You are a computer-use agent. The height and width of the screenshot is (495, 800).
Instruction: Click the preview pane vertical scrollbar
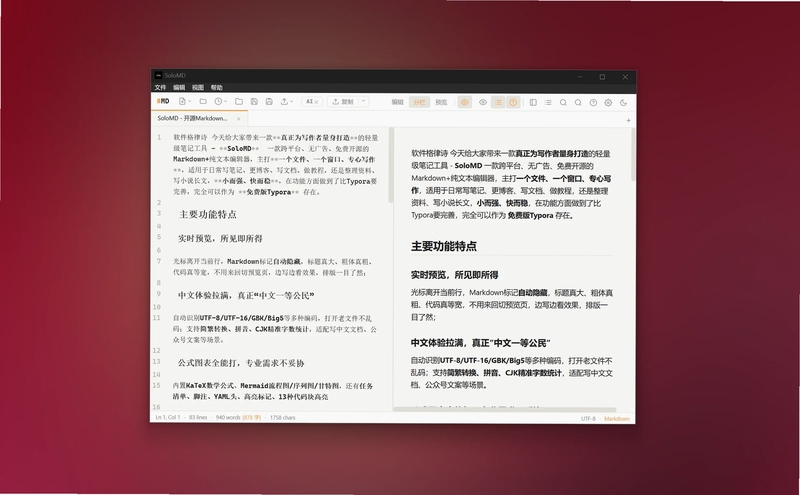(x=633, y=154)
